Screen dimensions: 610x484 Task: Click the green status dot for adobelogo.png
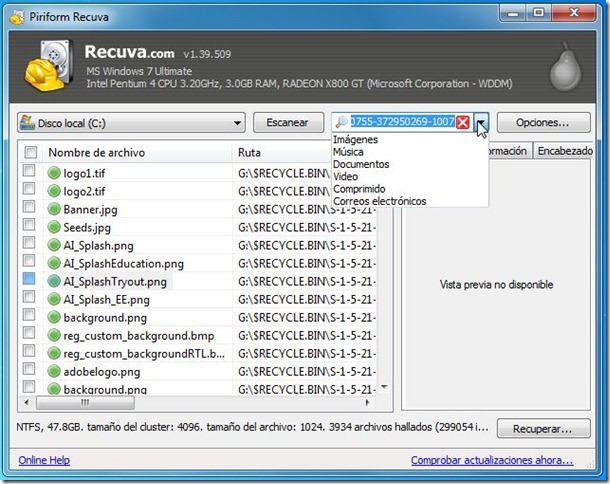click(54, 372)
